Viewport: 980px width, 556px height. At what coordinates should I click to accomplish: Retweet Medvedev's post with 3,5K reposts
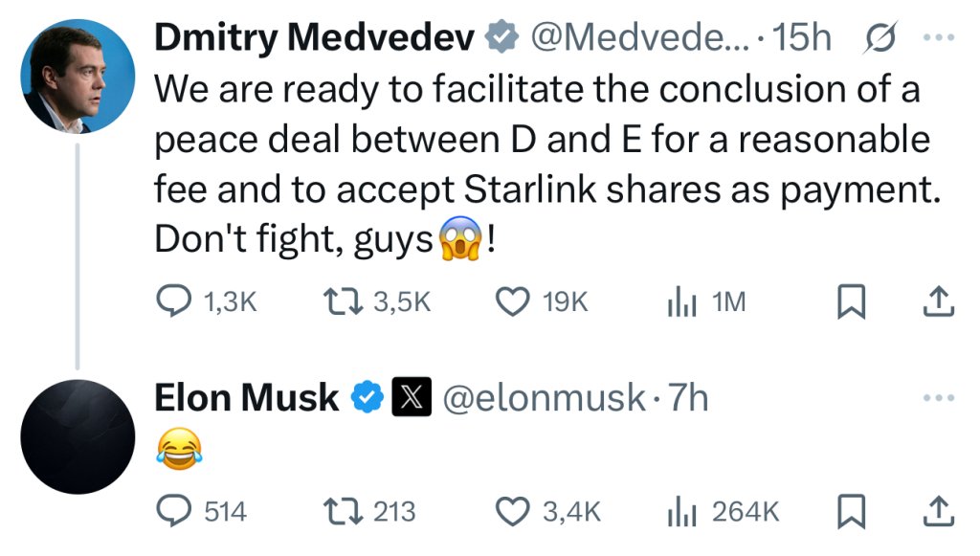[343, 301]
